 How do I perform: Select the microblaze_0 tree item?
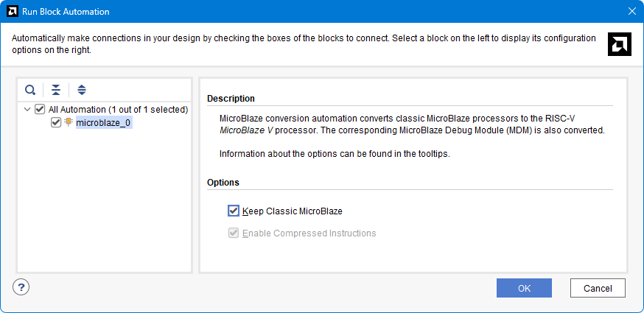[x=104, y=122]
